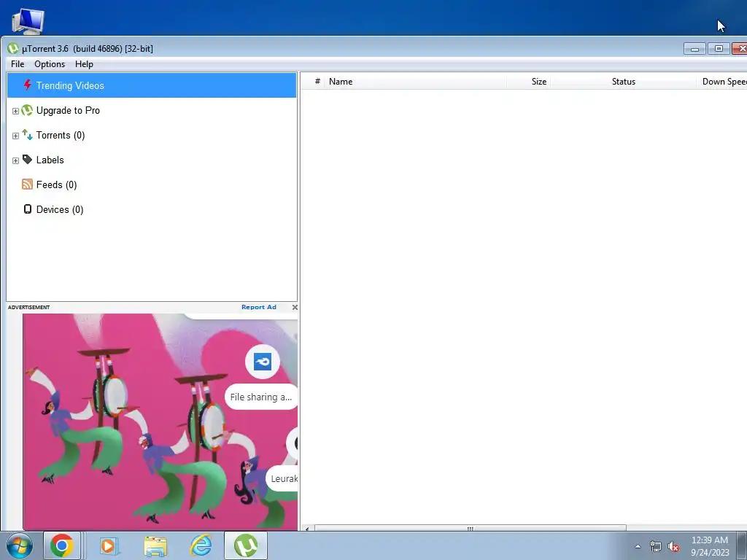Screen dimensions: 747x560
Task: Select the Upgrade to Pro entry
Action: coord(68,111)
